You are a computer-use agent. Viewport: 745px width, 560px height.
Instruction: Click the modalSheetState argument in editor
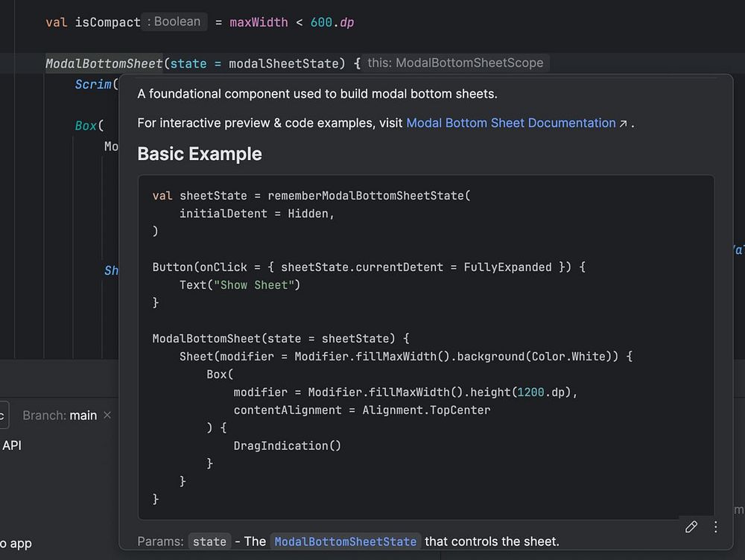(287, 64)
